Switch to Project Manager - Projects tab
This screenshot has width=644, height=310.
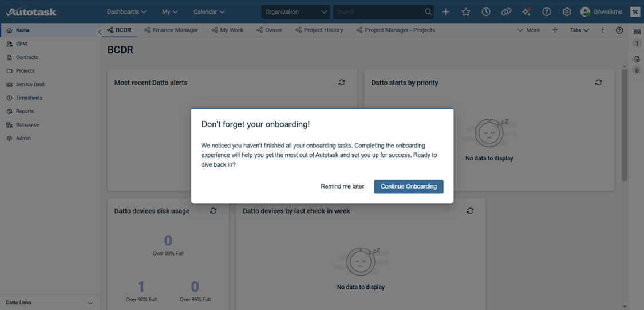[x=396, y=30]
